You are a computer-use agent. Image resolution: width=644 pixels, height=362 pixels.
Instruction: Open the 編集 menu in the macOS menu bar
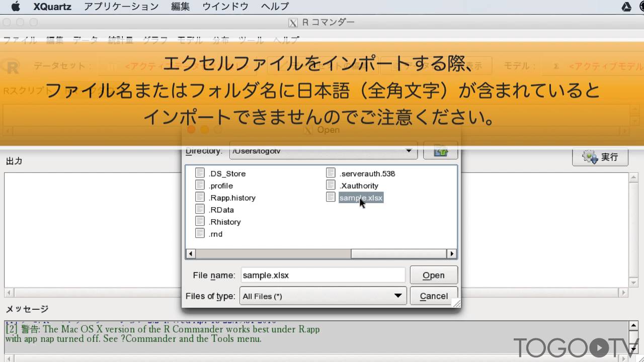(x=181, y=7)
